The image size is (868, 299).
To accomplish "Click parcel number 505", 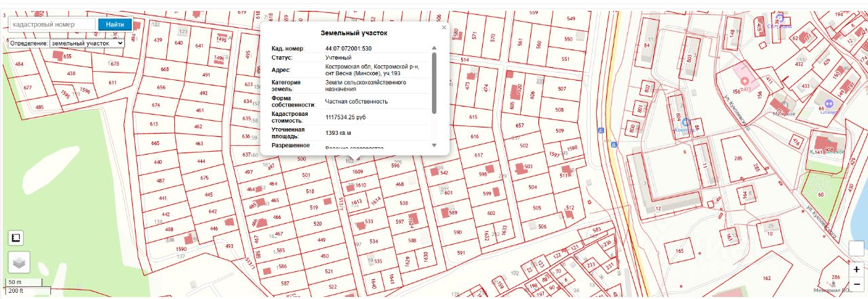I will coord(537,208).
